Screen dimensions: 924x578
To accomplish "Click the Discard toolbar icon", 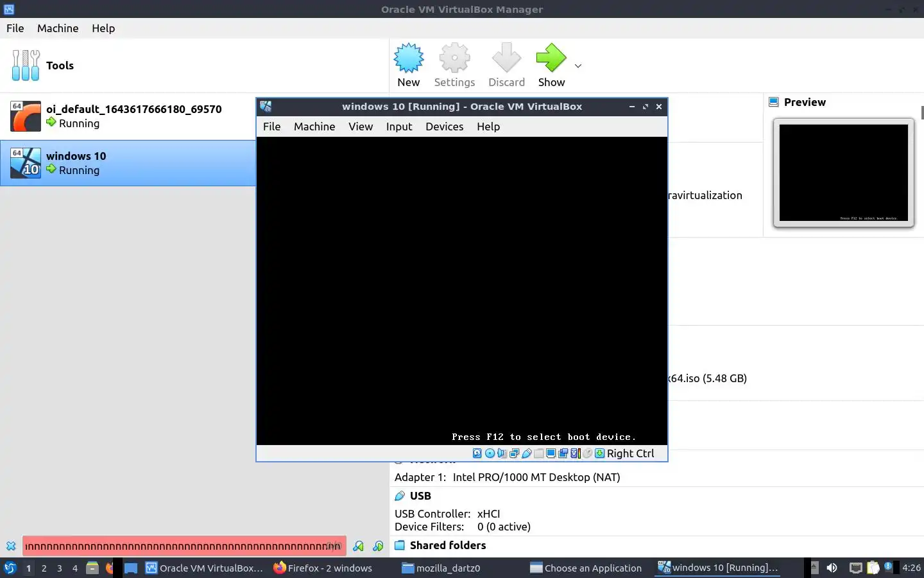I will [506, 58].
